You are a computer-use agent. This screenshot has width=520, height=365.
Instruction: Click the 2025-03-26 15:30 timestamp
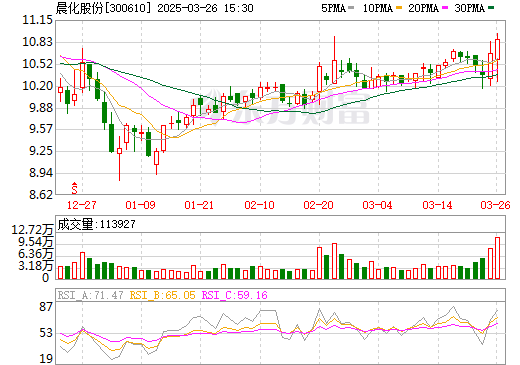coord(205,8)
